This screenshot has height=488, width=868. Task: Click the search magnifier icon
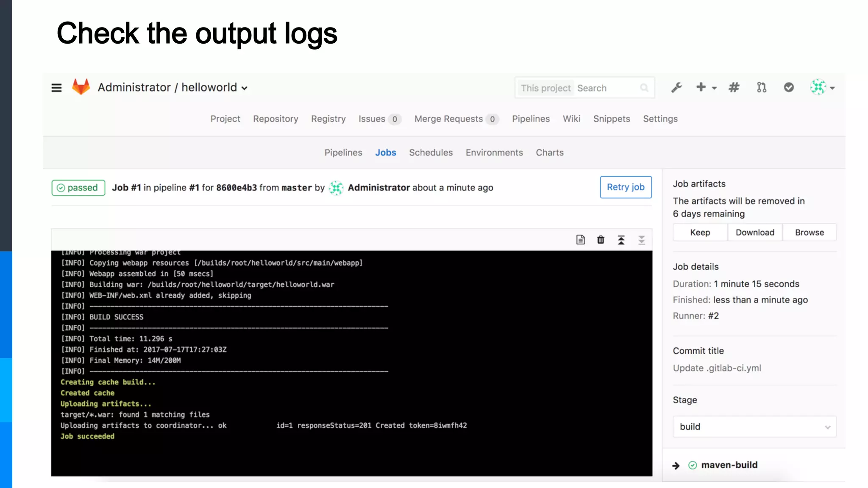click(644, 88)
